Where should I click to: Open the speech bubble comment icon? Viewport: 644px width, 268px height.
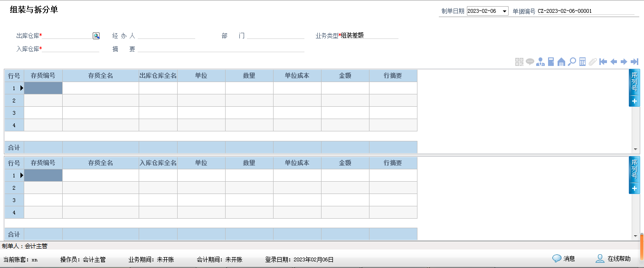pos(530,62)
